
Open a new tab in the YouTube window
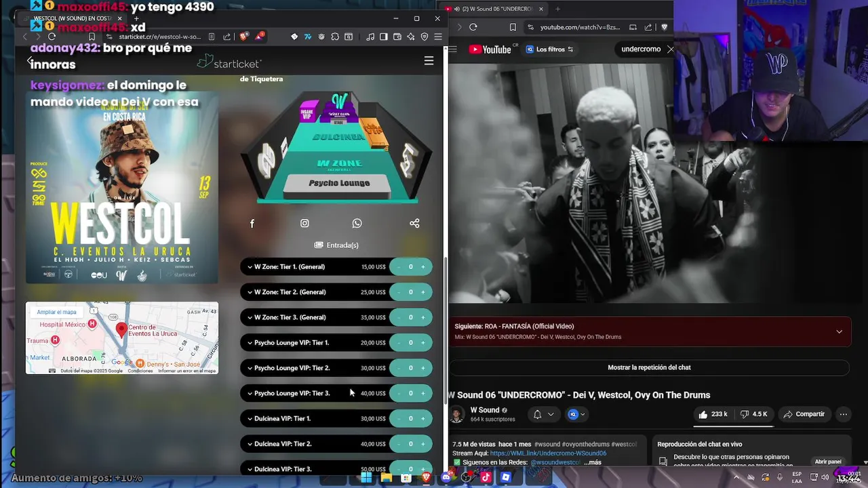point(557,9)
